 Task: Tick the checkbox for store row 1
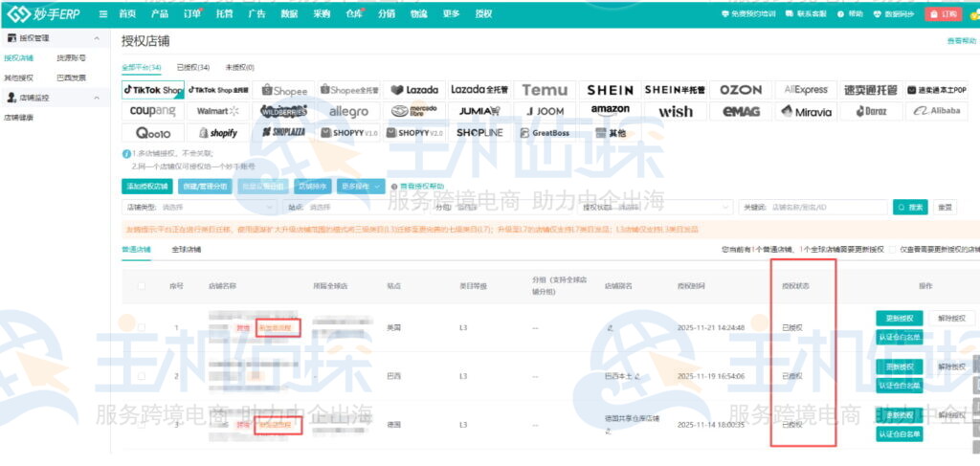coord(142,327)
